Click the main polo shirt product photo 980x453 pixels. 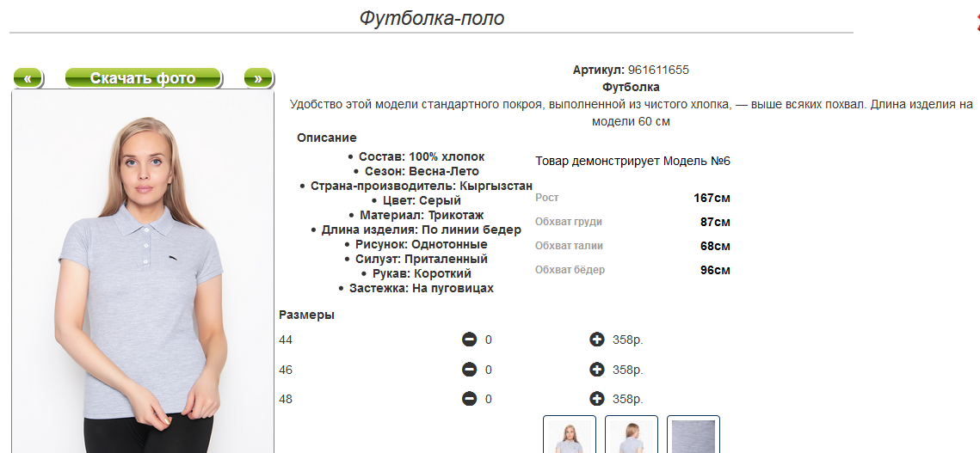tap(143, 271)
